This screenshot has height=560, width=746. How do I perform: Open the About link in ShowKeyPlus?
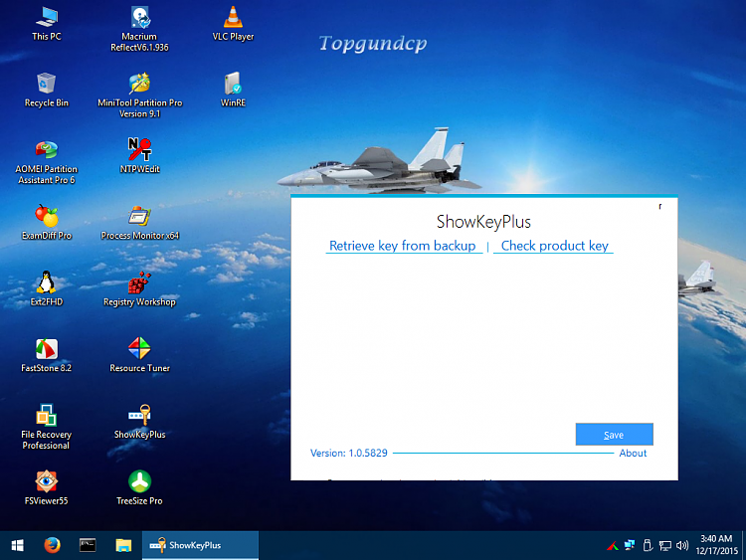tap(633, 453)
